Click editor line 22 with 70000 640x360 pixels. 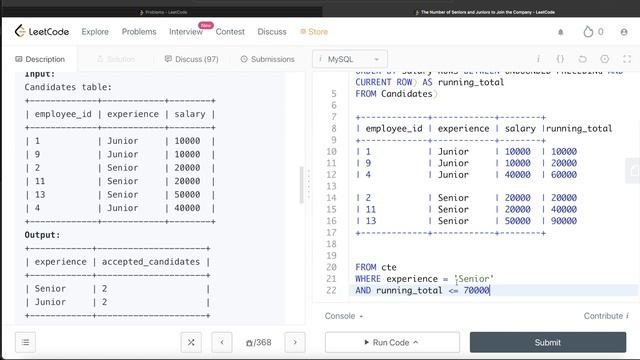[x=493, y=290]
